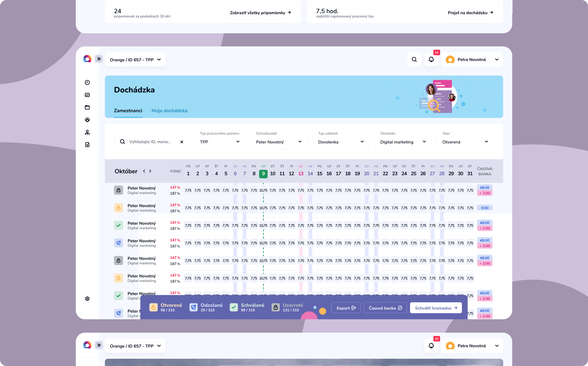
Task: Click the document icon in the sidebar
Action: (x=87, y=145)
